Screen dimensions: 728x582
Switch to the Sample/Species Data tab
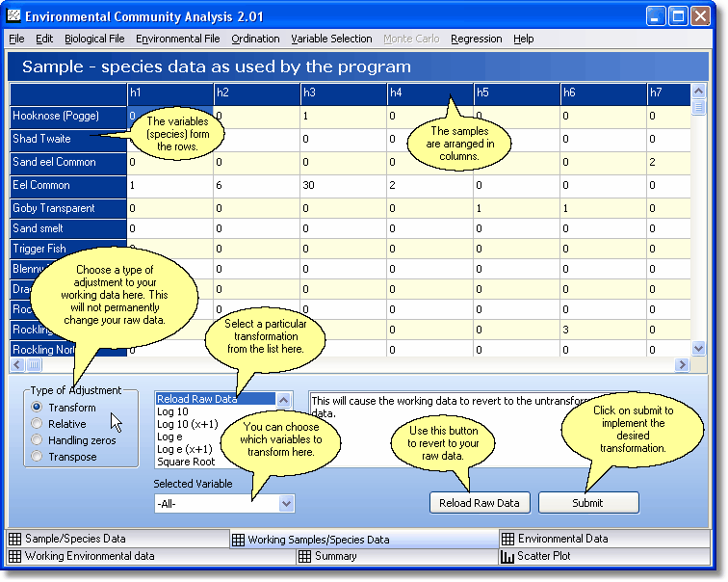(118, 539)
